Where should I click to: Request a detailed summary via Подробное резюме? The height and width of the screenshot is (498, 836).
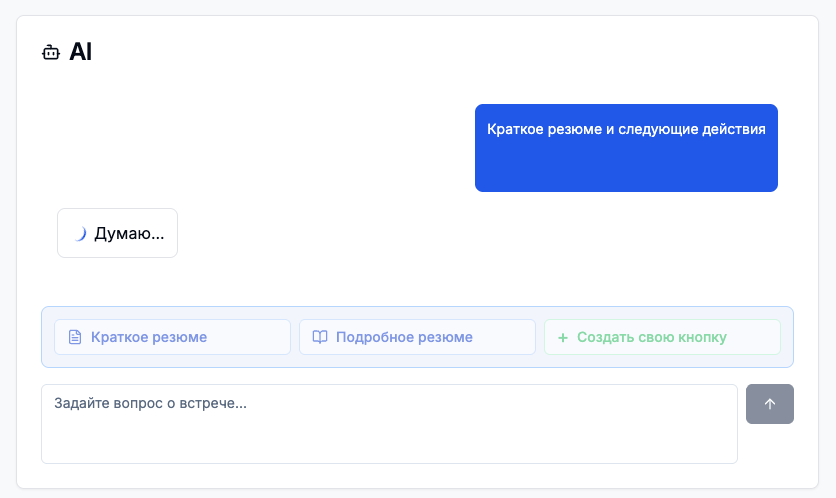click(417, 337)
